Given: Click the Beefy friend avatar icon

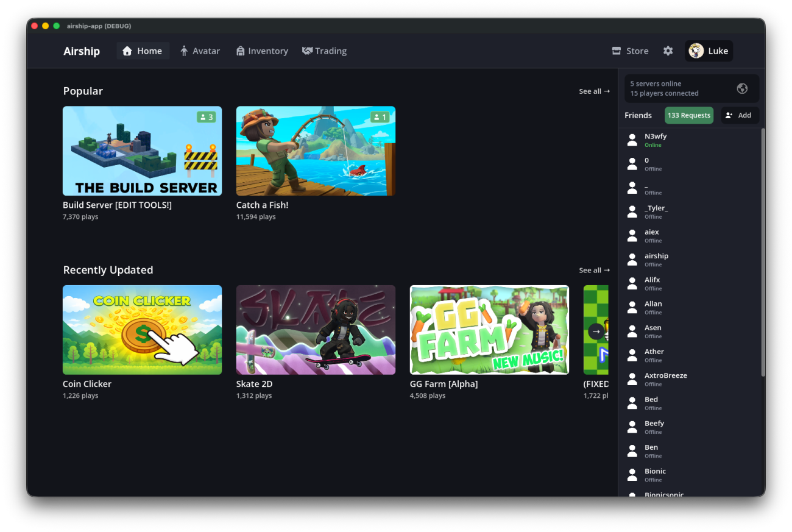Looking at the screenshot, I should (x=632, y=427).
